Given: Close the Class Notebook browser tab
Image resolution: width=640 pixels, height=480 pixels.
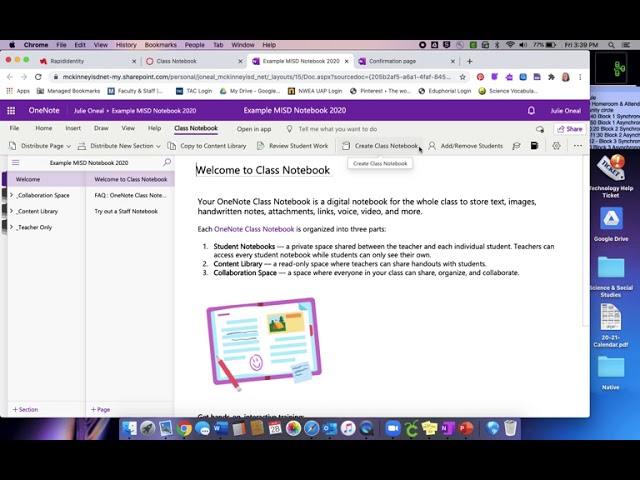Looking at the screenshot, I should click(240, 61).
